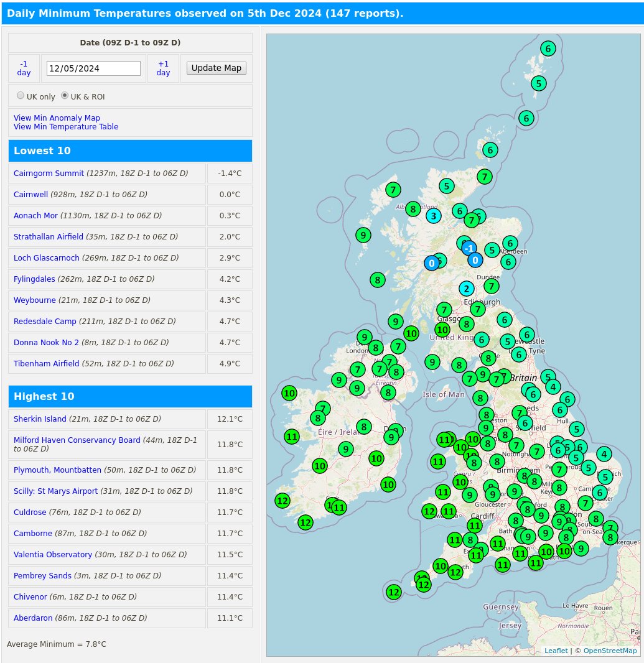Click the 7 marker at Caithness
The image size is (644, 663).
coord(485,176)
